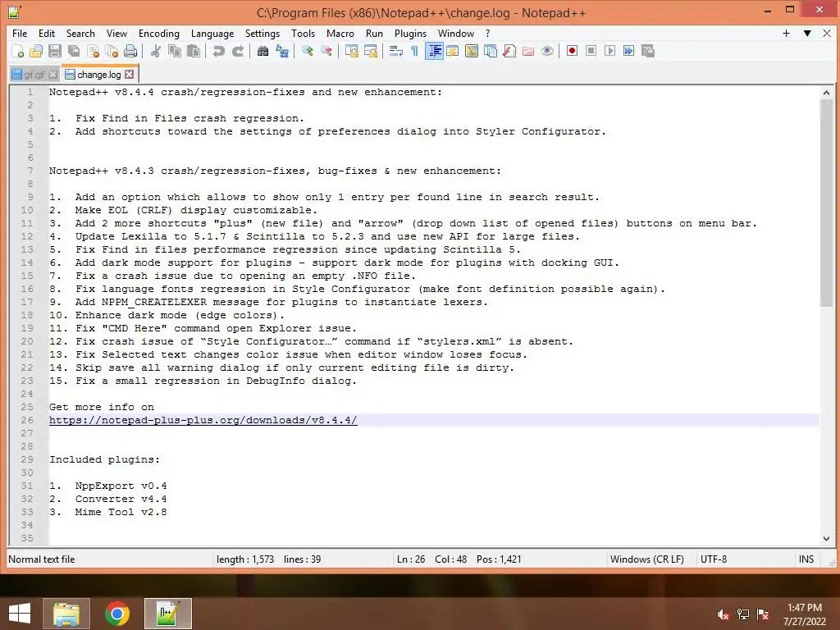Click the Copy toolbar icon
This screenshot has width=840, height=630.
175,51
